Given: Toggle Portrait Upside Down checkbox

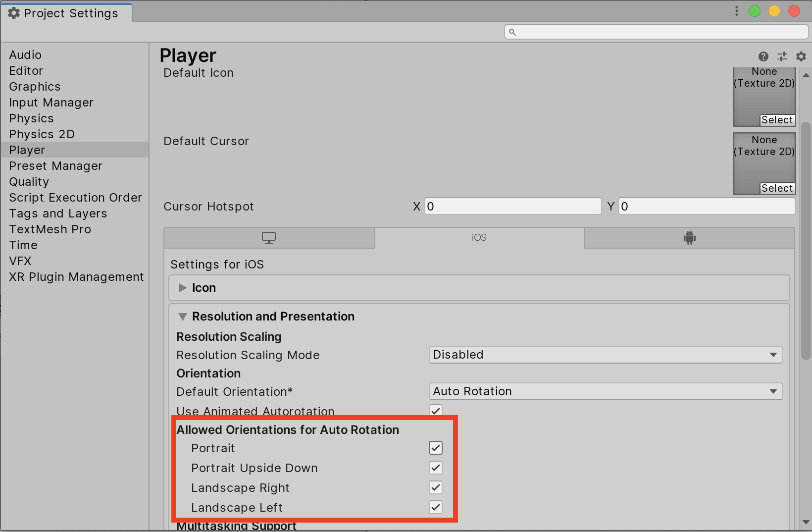Looking at the screenshot, I should [x=436, y=468].
